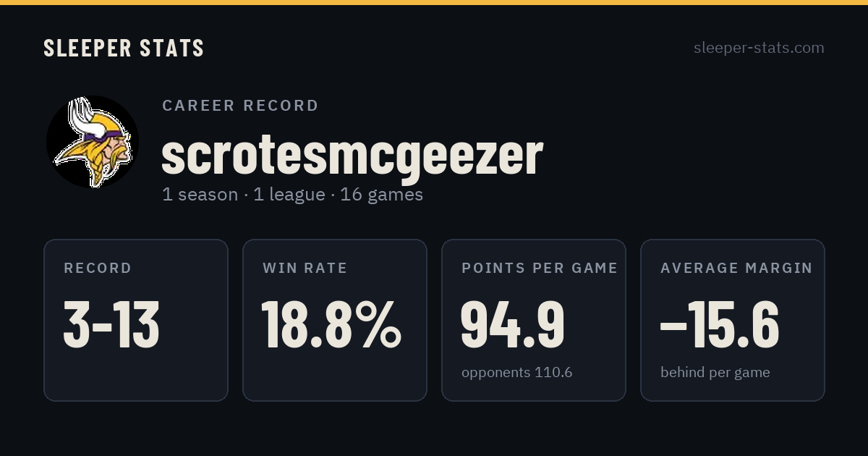Open the Record stat card
The width and height of the screenshot is (868, 456).
(x=136, y=320)
